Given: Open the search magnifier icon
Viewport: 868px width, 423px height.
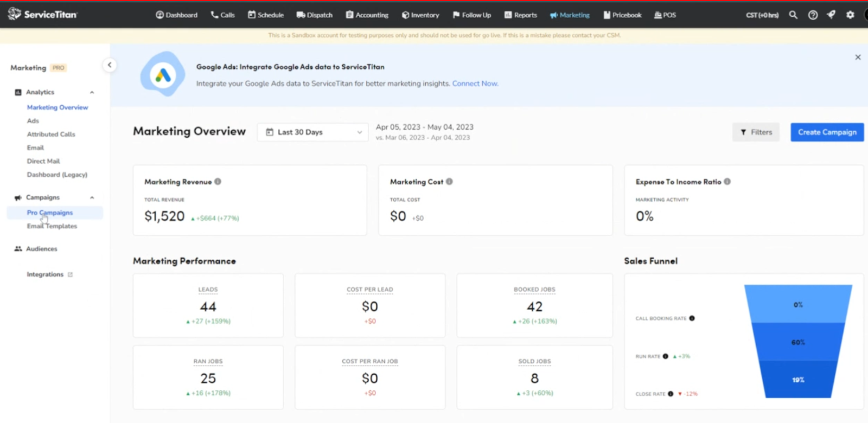Looking at the screenshot, I should [x=793, y=15].
